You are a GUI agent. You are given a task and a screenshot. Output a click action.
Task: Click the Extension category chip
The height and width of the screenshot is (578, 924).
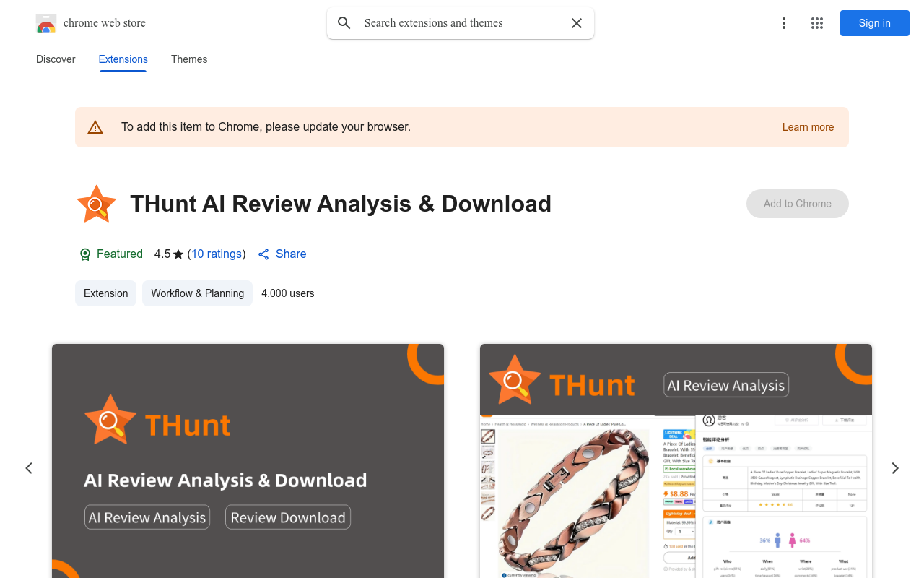click(105, 293)
